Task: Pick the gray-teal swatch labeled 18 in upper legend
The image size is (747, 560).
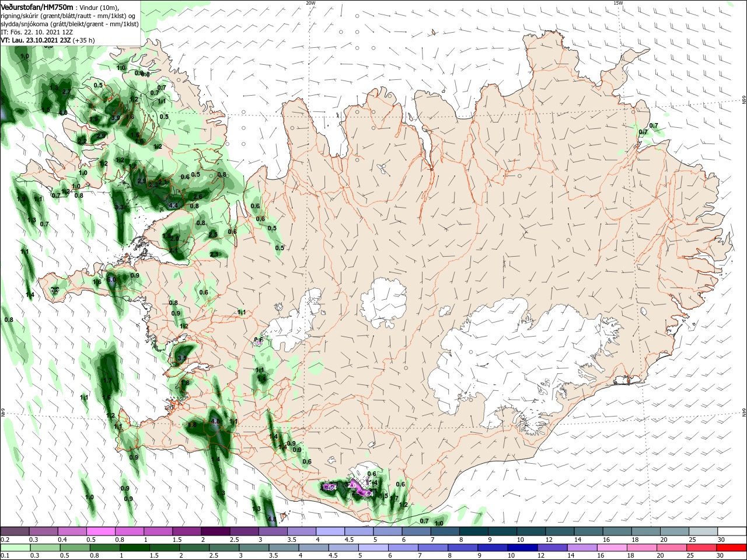Action: 645,531
